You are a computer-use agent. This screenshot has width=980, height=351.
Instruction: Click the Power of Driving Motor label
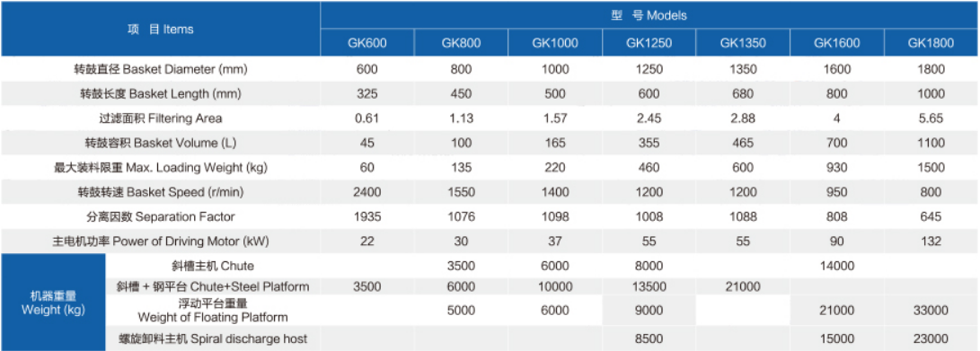[x=161, y=241]
